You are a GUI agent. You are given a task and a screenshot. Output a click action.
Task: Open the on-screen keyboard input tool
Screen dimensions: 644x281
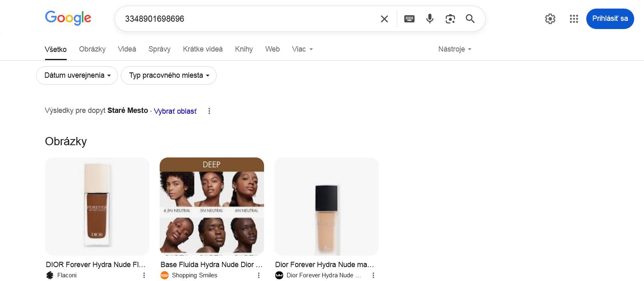click(409, 19)
